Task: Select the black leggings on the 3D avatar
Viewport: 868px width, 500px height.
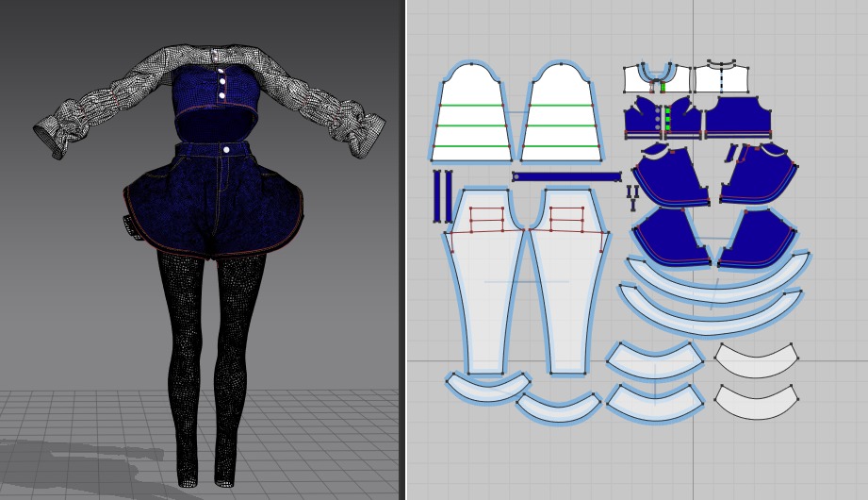Action: [x=212, y=372]
